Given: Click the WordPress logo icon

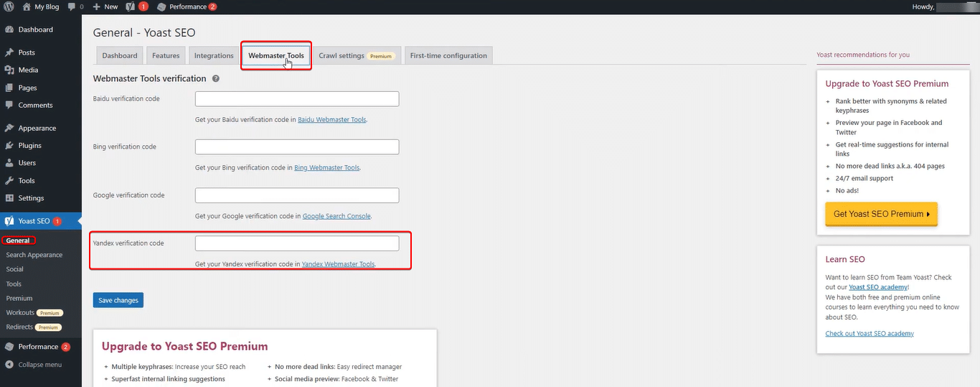Looking at the screenshot, I should [x=9, y=6].
